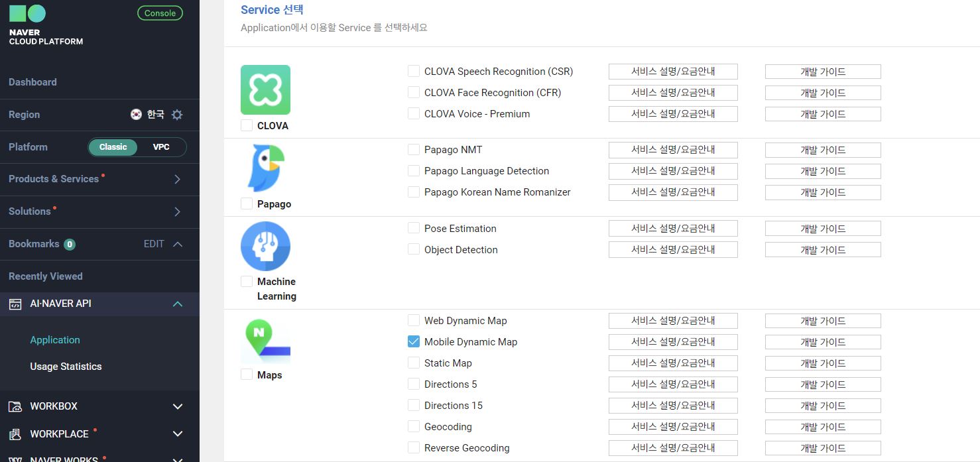Viewport: 980px width, 462px height.
Task: Expand Products & Services chevron
Action: point(177,180)
